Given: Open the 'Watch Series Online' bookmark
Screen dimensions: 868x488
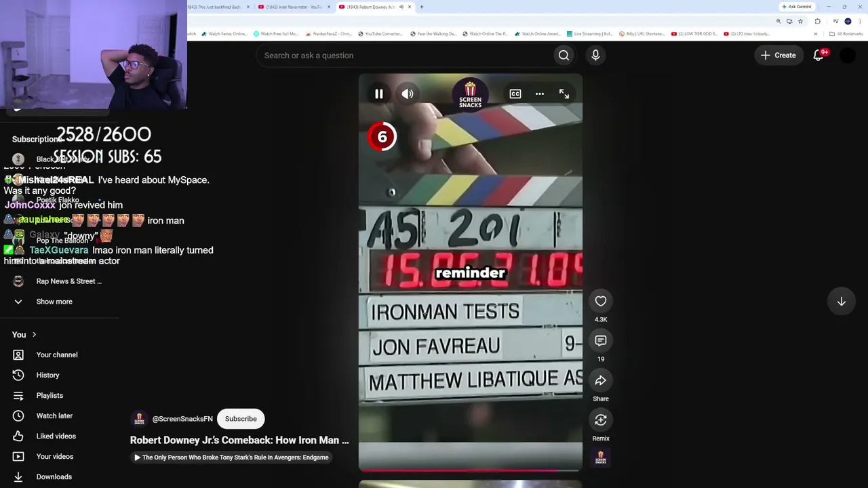Looking at the screenshot, I should coord(224,34).
